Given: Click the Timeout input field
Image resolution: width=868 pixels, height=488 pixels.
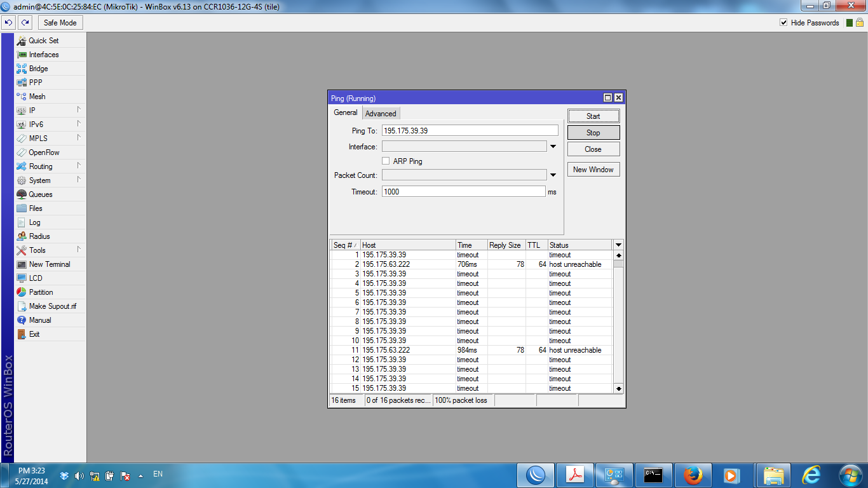Looking at the screenshot, I should [463, 191].
